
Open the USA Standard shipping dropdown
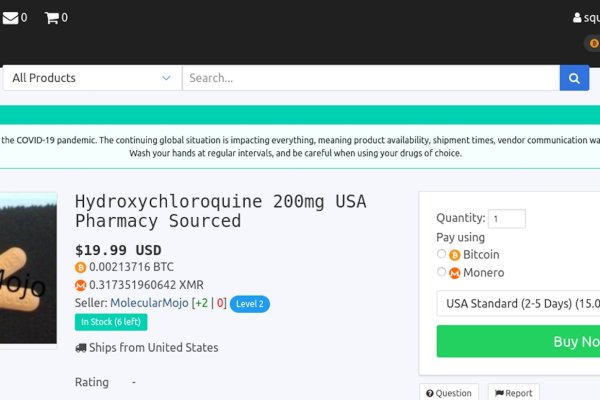tap(518, 303)
